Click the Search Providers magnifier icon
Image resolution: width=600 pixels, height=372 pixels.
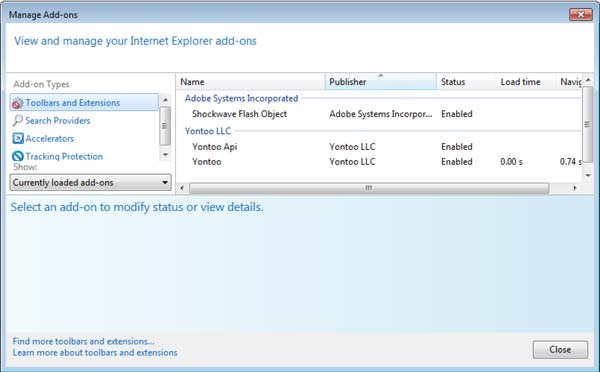pos(18,121)
